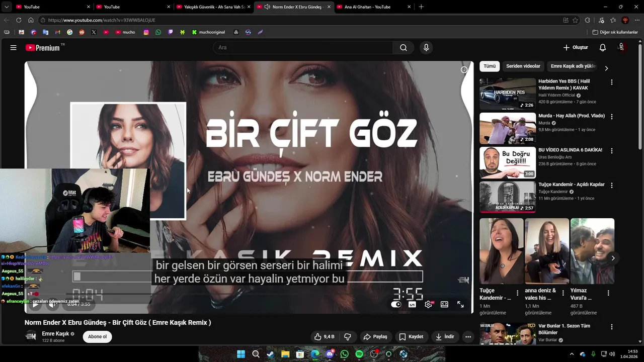Image resolution: width=644 pixels, height=362 pixels.
Task: Toggle the autoplay switch in player
Action: [396, 304]
